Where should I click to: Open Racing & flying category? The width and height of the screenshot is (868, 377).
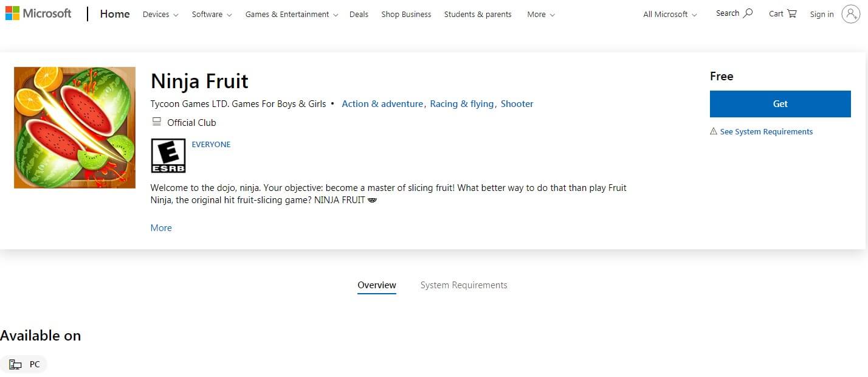462,104
